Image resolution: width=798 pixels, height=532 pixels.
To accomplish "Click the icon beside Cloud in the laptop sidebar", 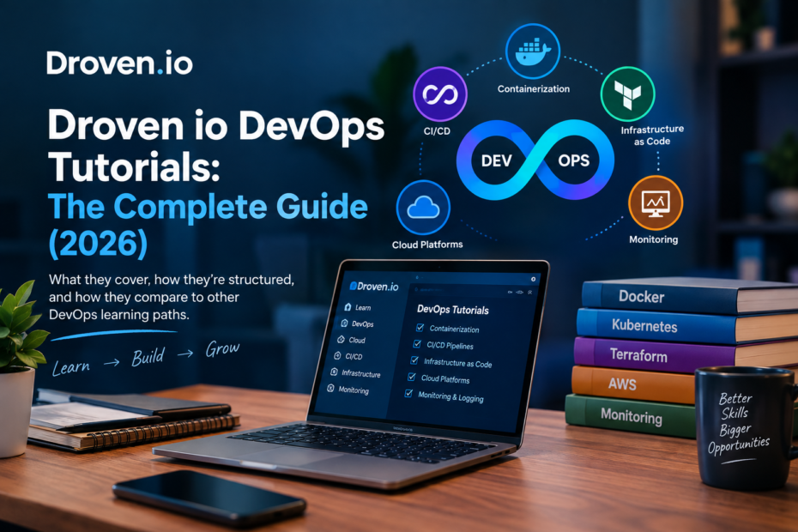I will pyautogui.click(x=341, y=339).
